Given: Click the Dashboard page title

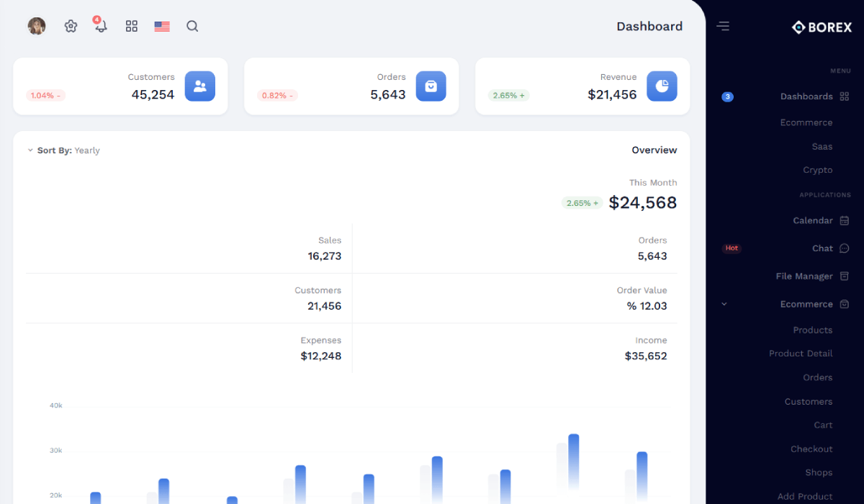Looking at the screenshot, I should coord(649,27).
